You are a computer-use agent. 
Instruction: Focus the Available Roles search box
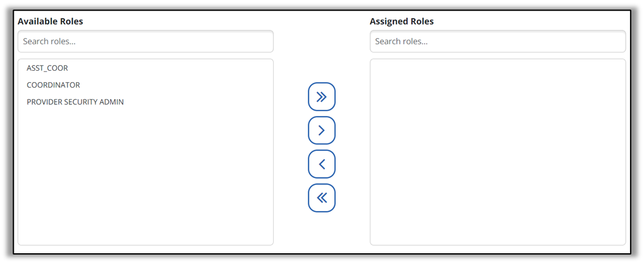click(x=145, y=42)
